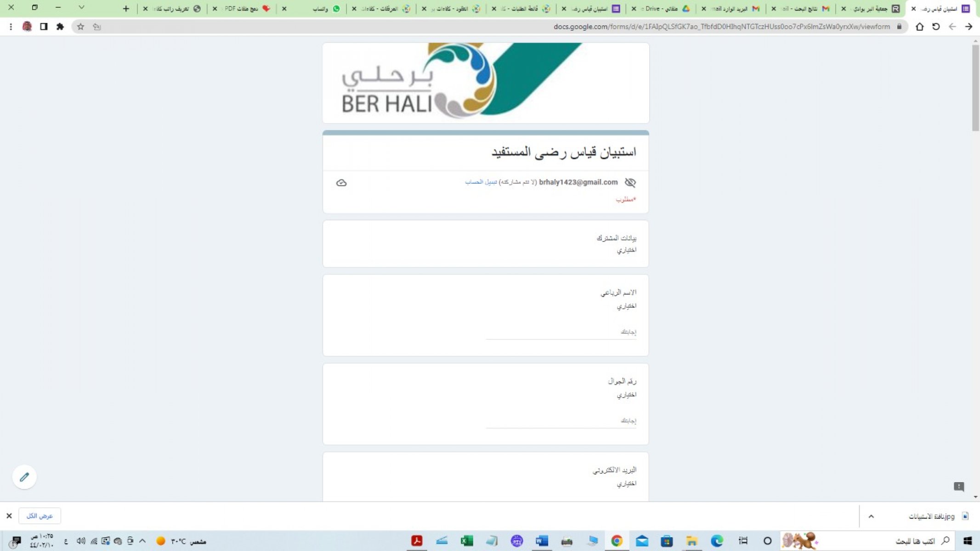The width and height of the screenshot is (980, 551).
Task: Open Chrome three-dot menu
Action: pos(11,27)
